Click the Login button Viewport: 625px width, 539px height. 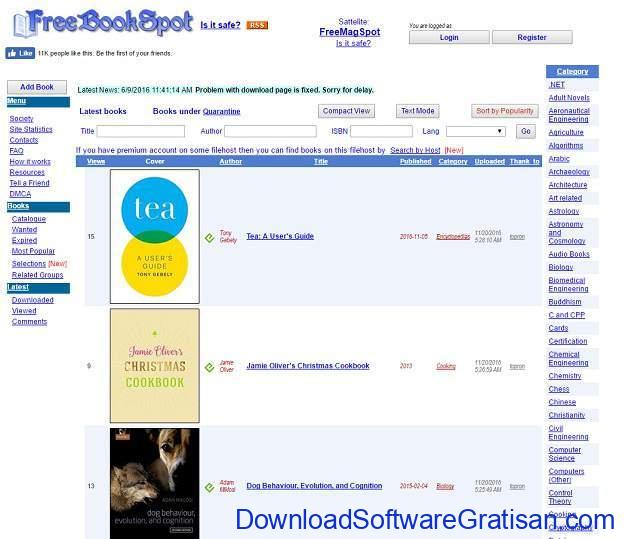[x=449, y=37]
